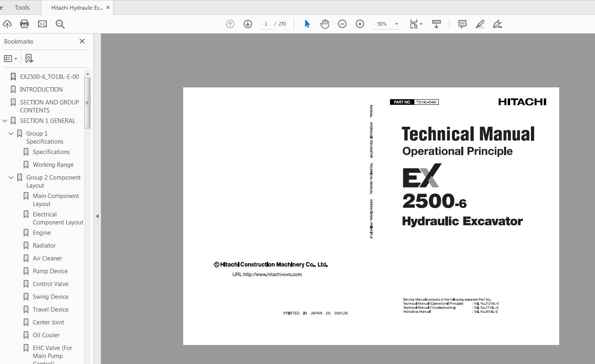The width and height of the screenshot is (595, 364).
Task: Send file by email envelope icon
Action: 42,24
